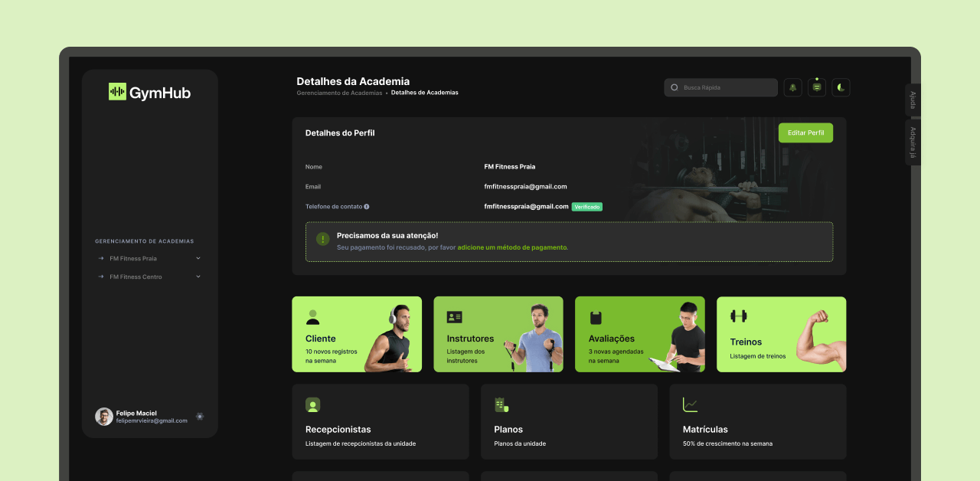
Task: Open the Instrutores card
Action: pos(498,334)
